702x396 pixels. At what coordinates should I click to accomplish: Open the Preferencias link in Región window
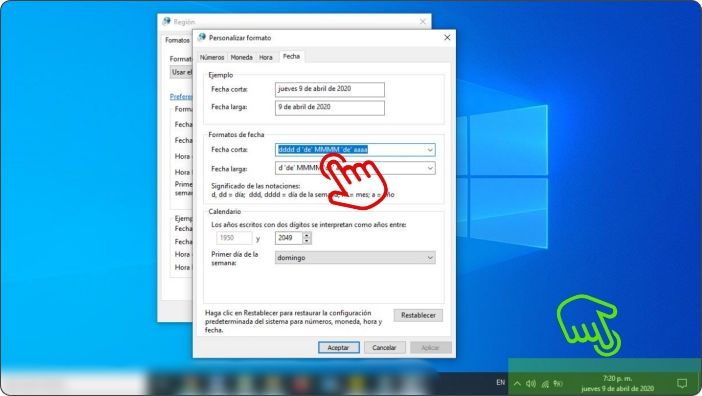(x=181, y=97)
